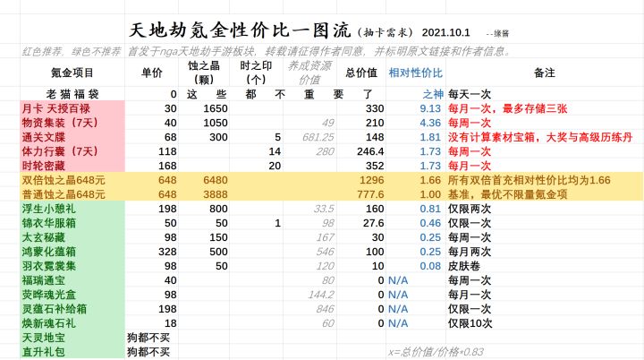
Task: Click the note 每月一次,最多存储三张
Action: pos(508,108)
